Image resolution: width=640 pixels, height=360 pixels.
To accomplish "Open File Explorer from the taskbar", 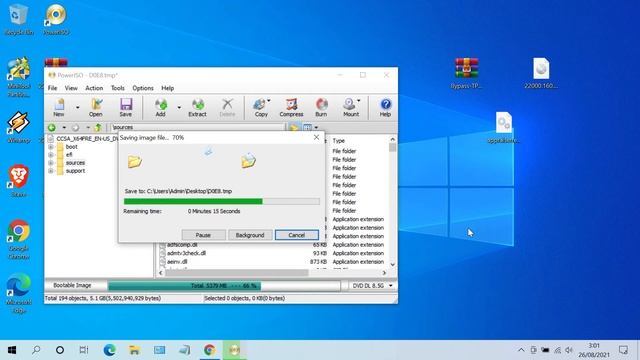I will tap(134, 350).
